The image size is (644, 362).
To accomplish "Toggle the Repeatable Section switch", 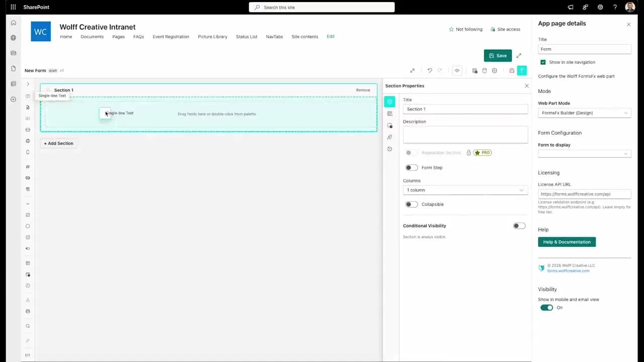I will pyautogui.click(x=412, y=152).
